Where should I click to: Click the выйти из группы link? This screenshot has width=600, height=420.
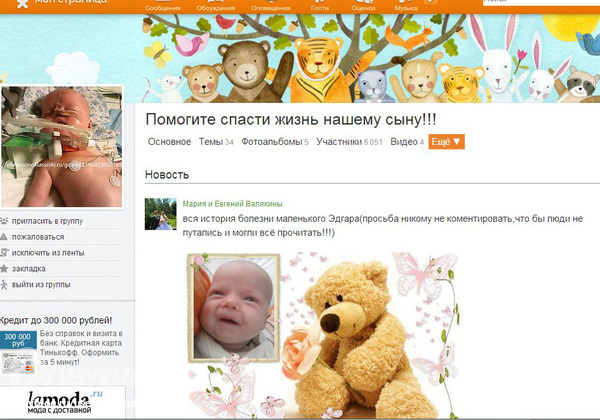pos(41,285)
